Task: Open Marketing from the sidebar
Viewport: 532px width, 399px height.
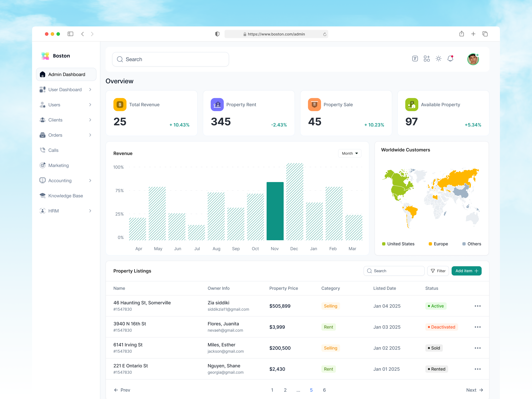Action: (59, 165)
